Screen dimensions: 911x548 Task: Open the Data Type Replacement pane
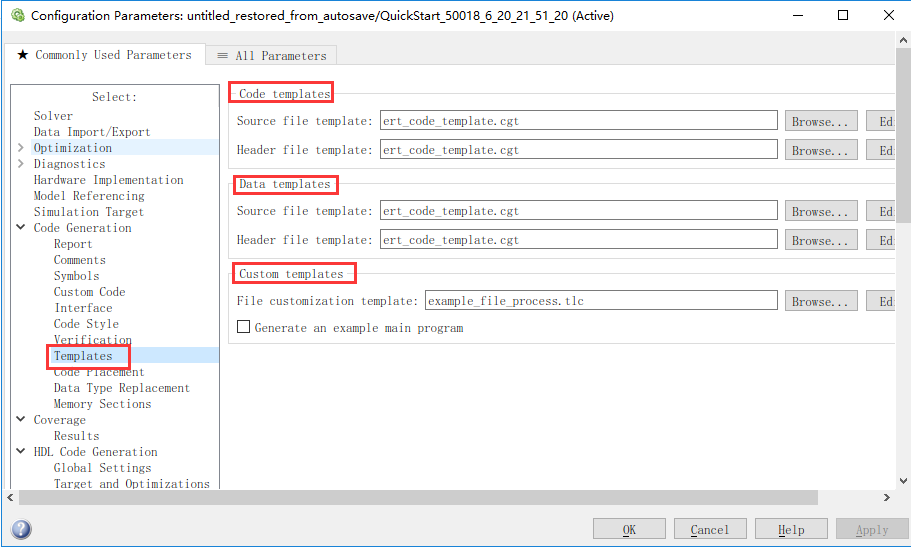(x=122, y=388)
